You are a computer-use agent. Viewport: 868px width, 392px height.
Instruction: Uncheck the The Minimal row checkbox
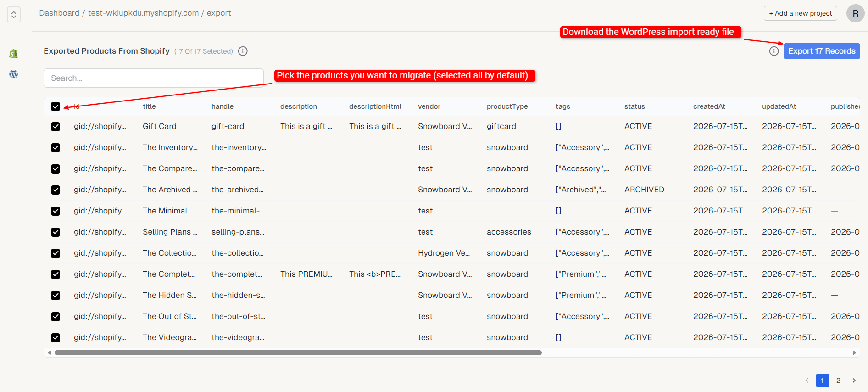(56, 211)
